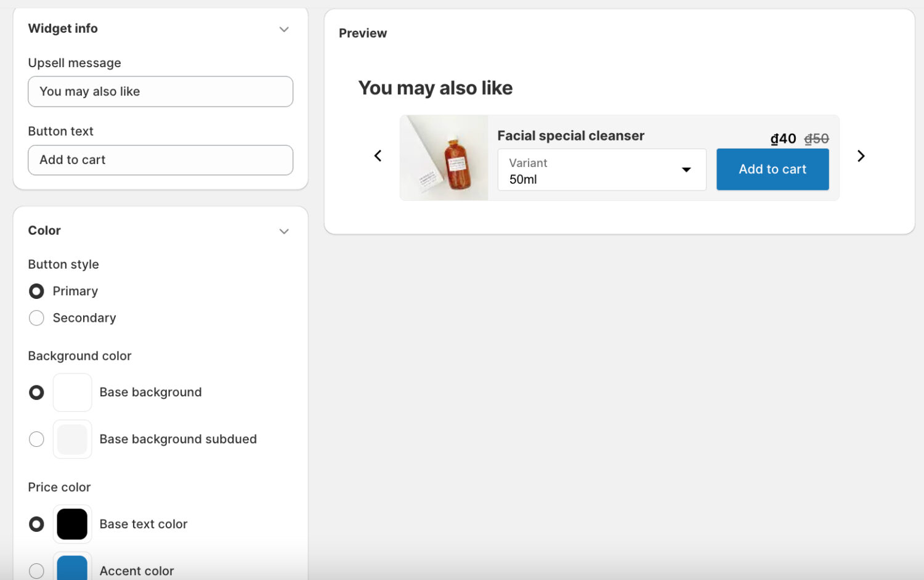The image size is (924, 580).
Task: Click the grey Base background subdued swatch
Action: (x=72, y=439)
